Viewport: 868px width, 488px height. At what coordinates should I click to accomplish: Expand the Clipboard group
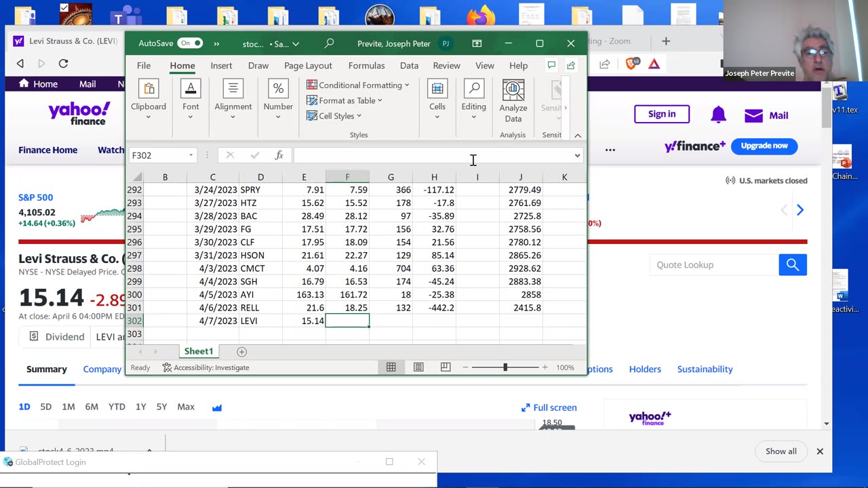[149, 99]
